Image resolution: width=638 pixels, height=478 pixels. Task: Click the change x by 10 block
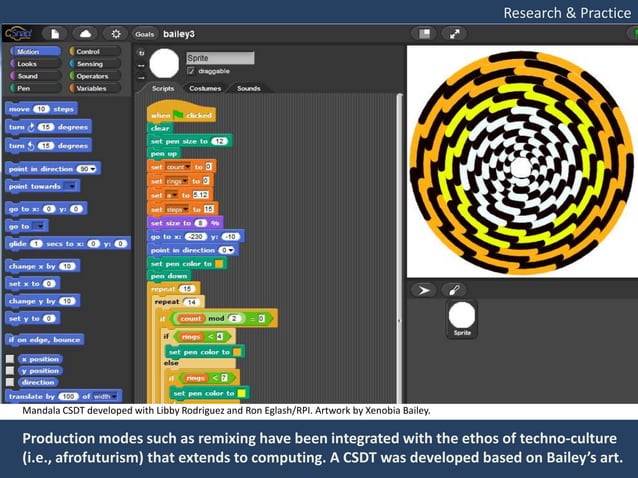coord(43,266)
